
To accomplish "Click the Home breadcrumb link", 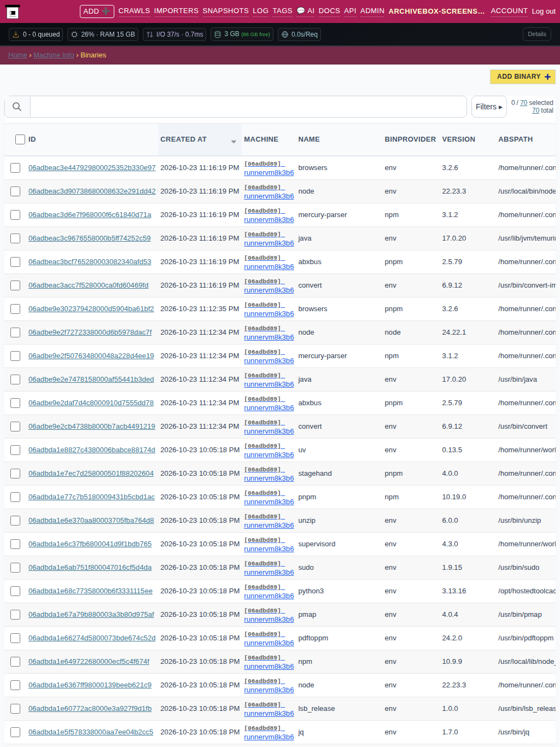I will (17, 55).
